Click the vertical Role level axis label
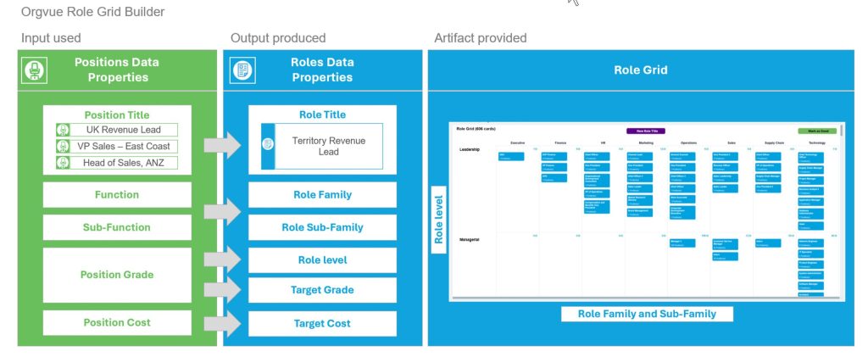The image size is (868, 357). coord(439,219)
